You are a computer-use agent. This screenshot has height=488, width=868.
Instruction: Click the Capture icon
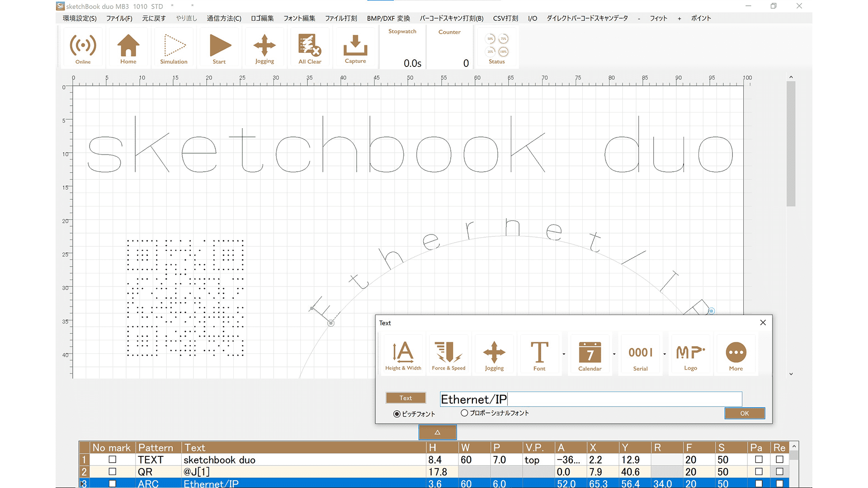pyautogui.click(x=355, y=47)
